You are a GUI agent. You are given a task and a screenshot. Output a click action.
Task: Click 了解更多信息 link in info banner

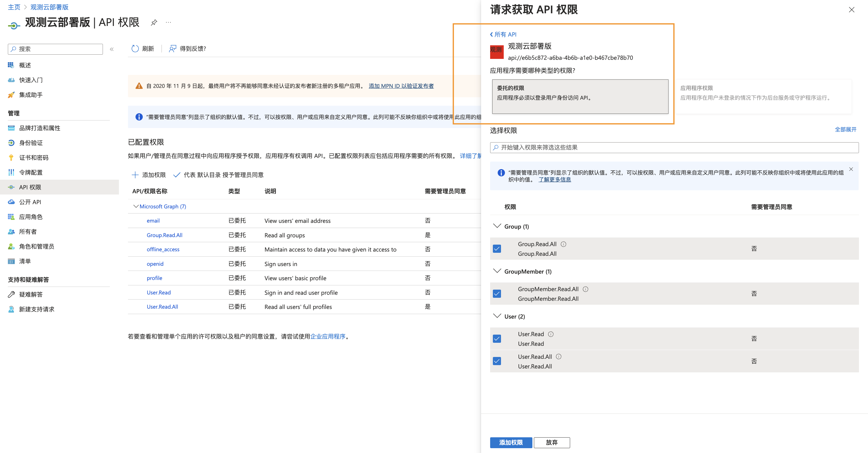pos(555,180)
